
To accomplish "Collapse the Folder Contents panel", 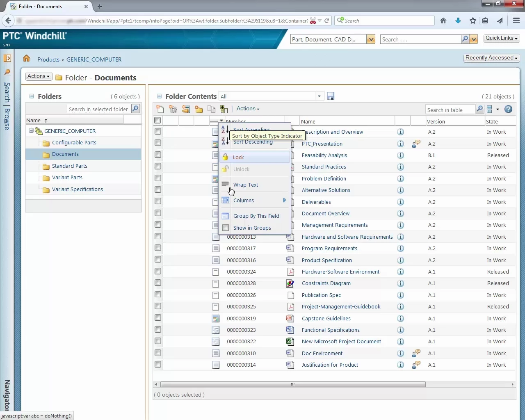I will point(159,96).
